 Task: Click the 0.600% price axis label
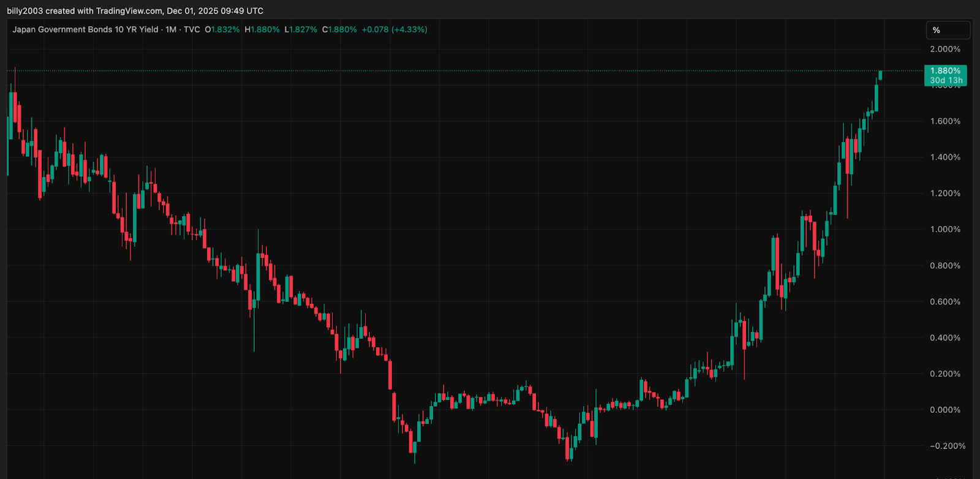click(945, 302)
